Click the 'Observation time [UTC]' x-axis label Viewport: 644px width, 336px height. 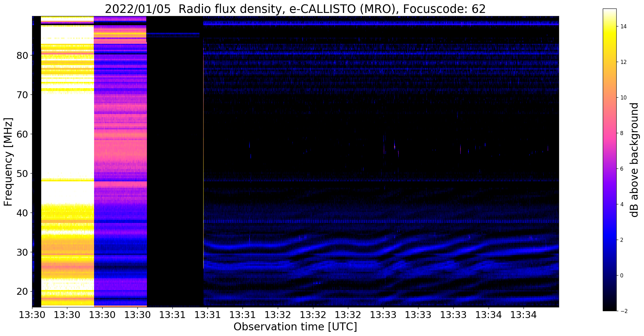click(x=295, y=327)
